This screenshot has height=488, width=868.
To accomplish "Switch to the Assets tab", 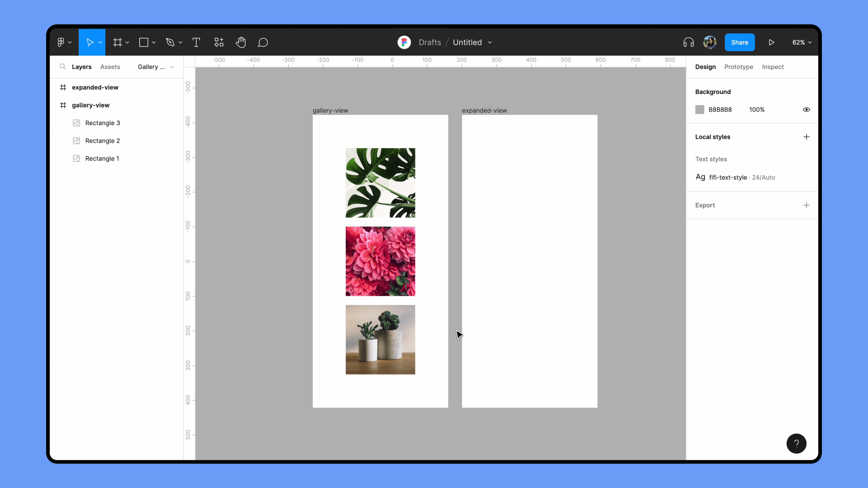I will [110, 67].
